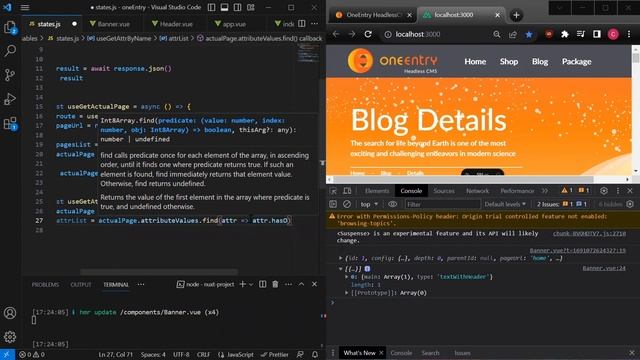Image resolution: width=640 pixels, height=360 pixels.
Task: Click the OneEntry logo
Action: coord(392,61)
